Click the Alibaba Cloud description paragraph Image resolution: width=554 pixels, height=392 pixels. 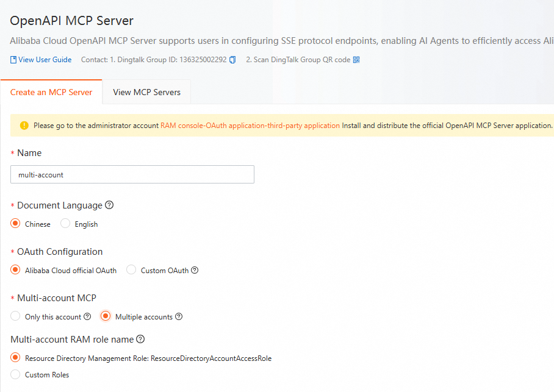coord(282,41)
